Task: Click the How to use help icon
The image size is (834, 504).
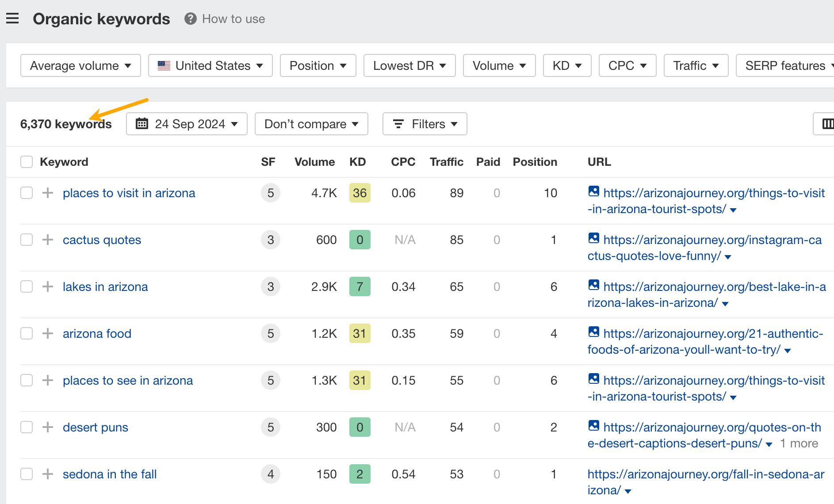Action: pos(189,19)
